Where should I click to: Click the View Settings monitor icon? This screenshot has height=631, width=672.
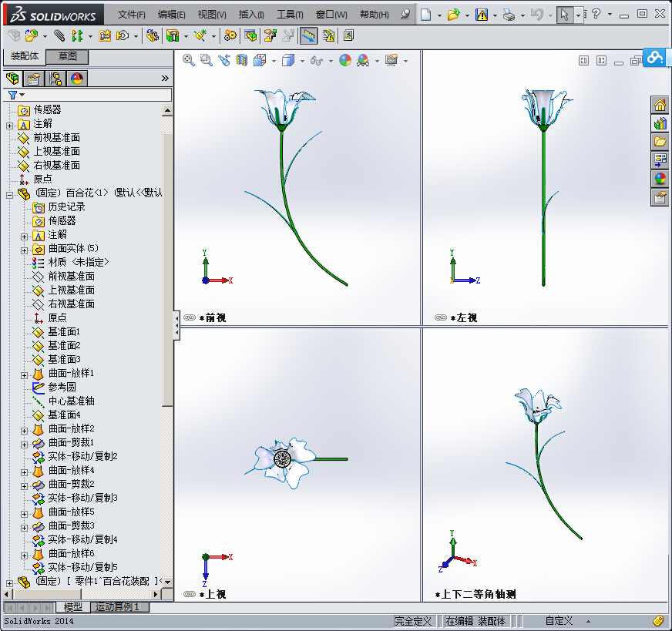tap(391, 60)
